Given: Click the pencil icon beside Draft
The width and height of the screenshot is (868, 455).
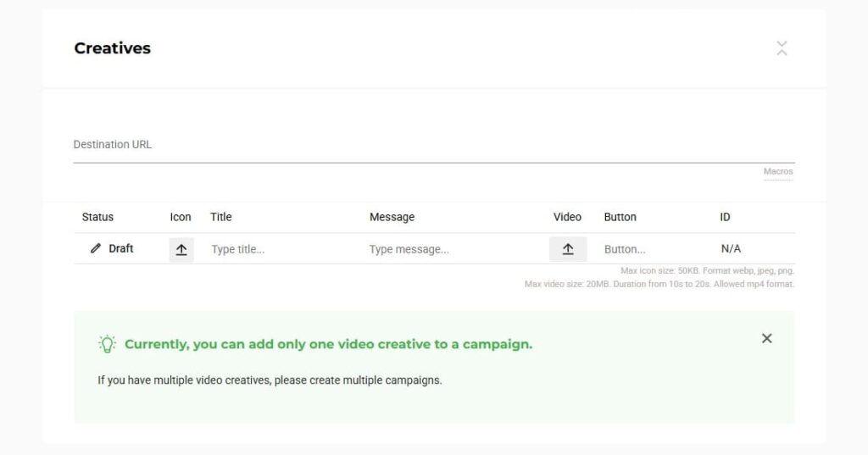Looking at the screenshot, I should coord(96,249).
